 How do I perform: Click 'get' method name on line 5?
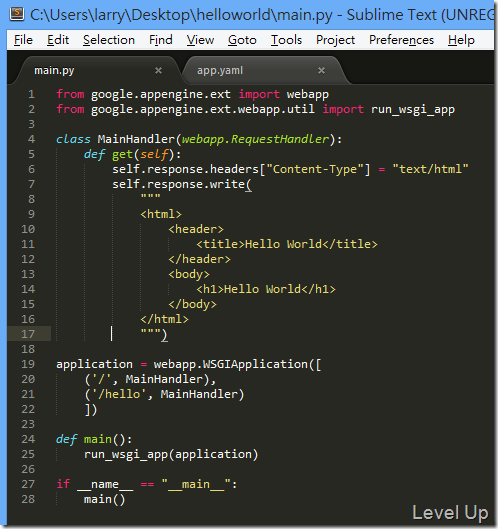click(x=122, y=155)
